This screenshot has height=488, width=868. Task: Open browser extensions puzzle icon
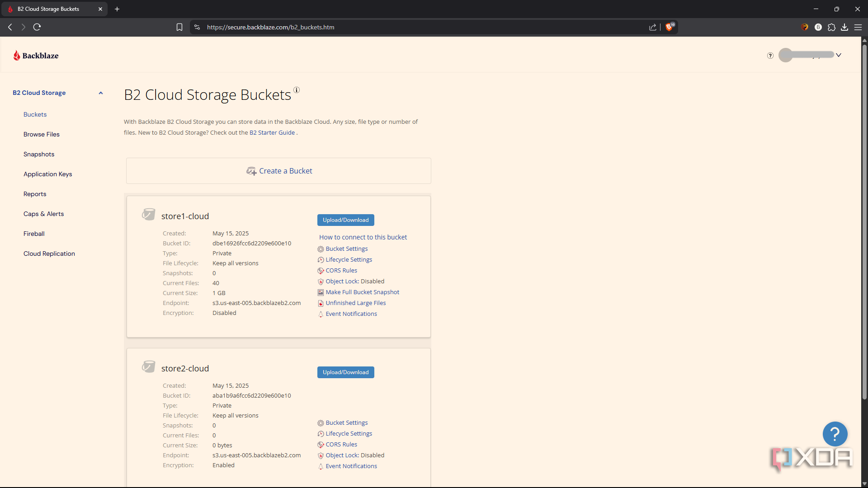[x=831, y=27]
